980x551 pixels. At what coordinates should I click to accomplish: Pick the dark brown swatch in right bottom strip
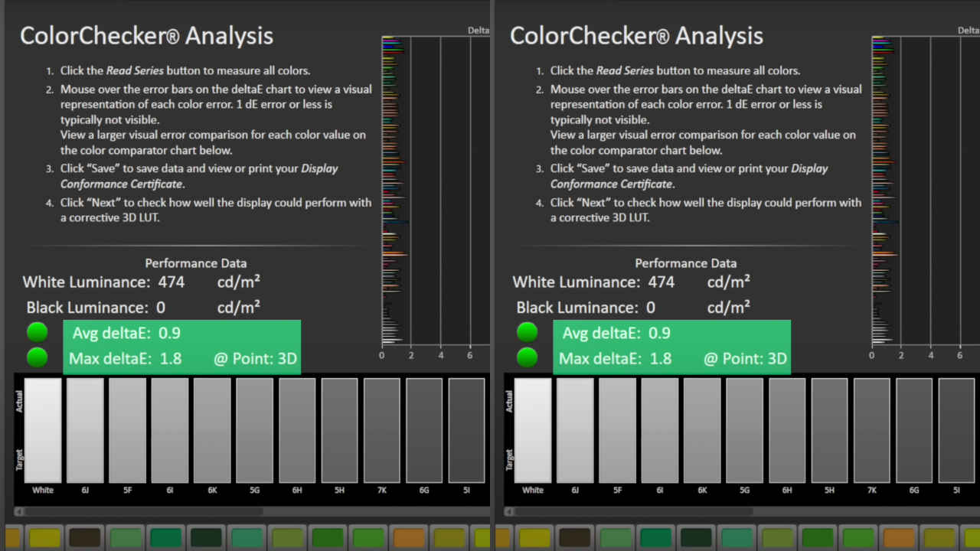[x=574, y=538]
